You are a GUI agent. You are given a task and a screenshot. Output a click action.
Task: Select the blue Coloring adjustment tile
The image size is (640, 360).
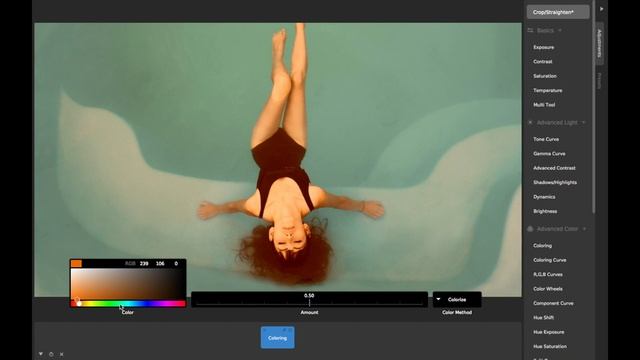[x=278, y=338]
